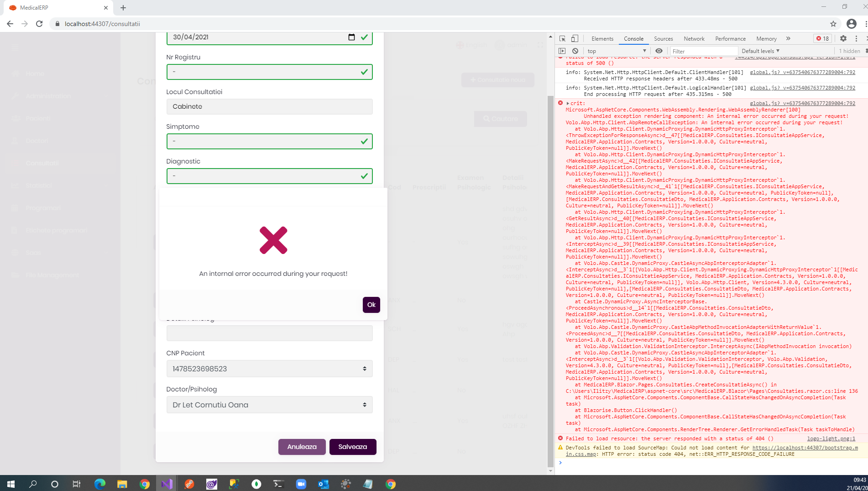Switch to the Network tab
868x491 pixels.
pos(694,39)
